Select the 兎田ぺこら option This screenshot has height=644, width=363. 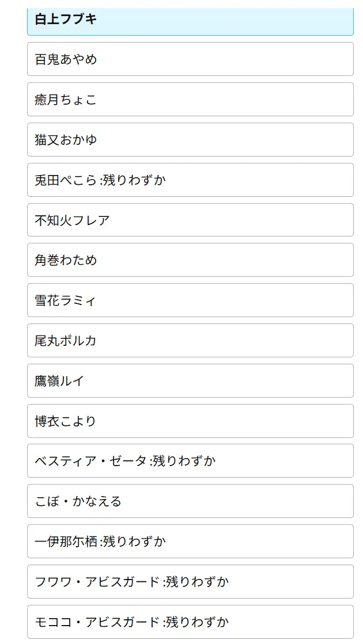click(66, 180)
